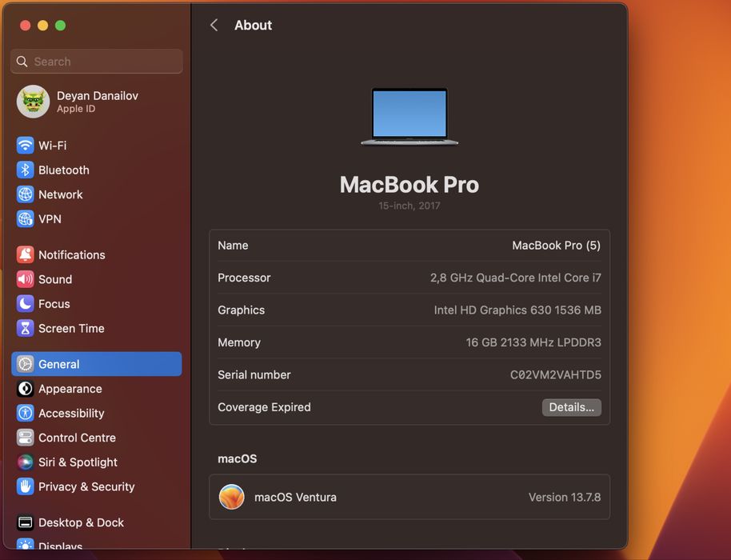Click the Graphics row label
The height and width of the screenshot is (560, 731).
(241, 310)
